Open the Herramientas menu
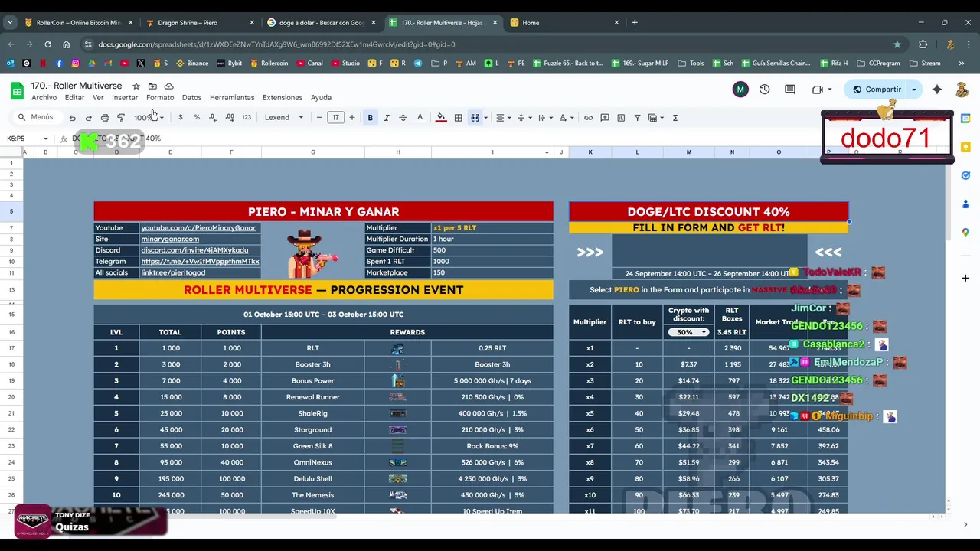The width and height of the screenshot is (980, 551). click(x=232, y=98)
